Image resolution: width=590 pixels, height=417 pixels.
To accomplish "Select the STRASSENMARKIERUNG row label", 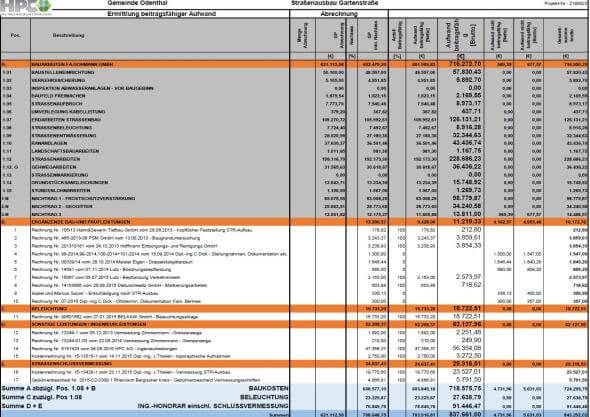I will 60,175.
